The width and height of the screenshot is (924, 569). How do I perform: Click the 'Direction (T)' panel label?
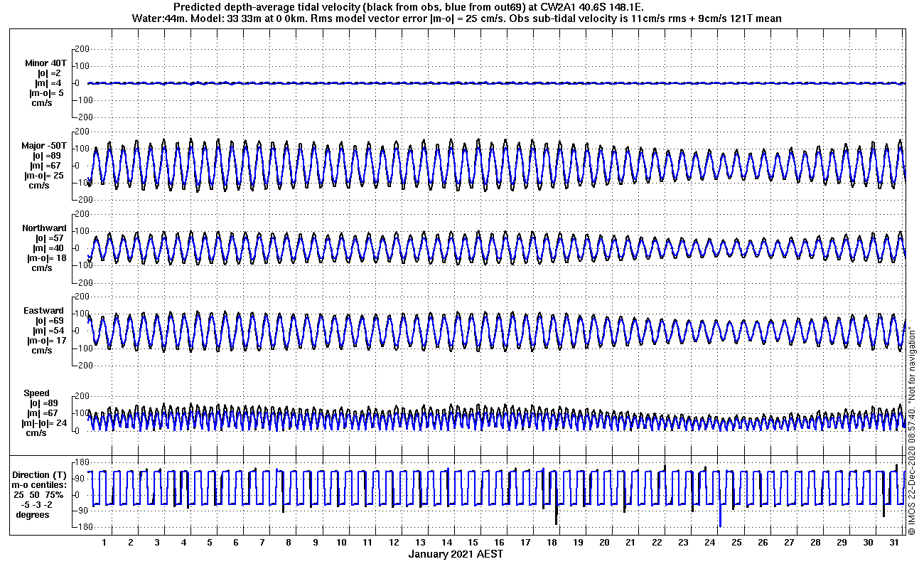(x=41, y=475)
